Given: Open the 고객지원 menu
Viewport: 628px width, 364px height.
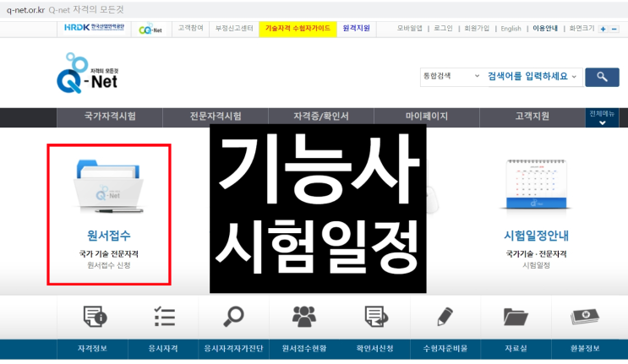Looking at the screenshot, I should click(x=532, y=117).
